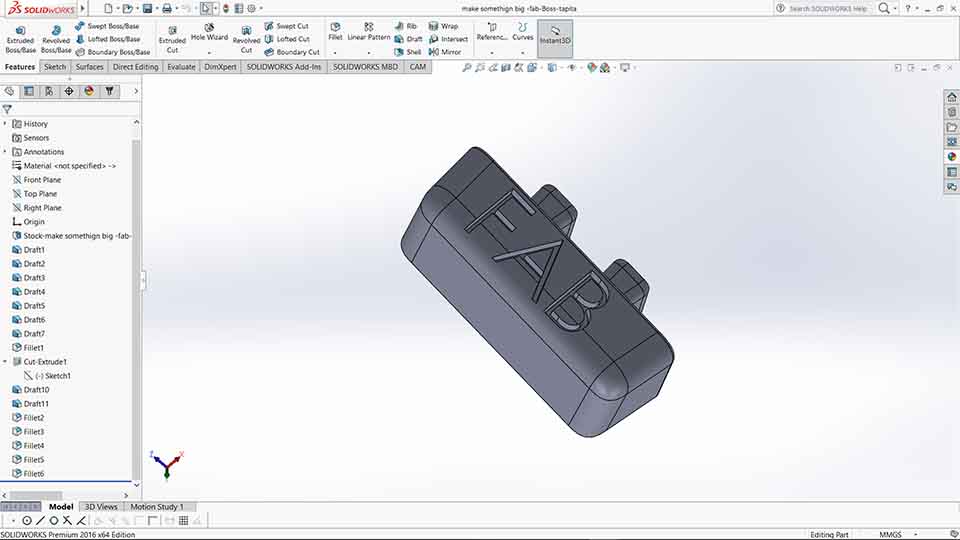The height and width of the screenshot is (540, 960).
Task: Open the Curves tools
Action: 522,32
